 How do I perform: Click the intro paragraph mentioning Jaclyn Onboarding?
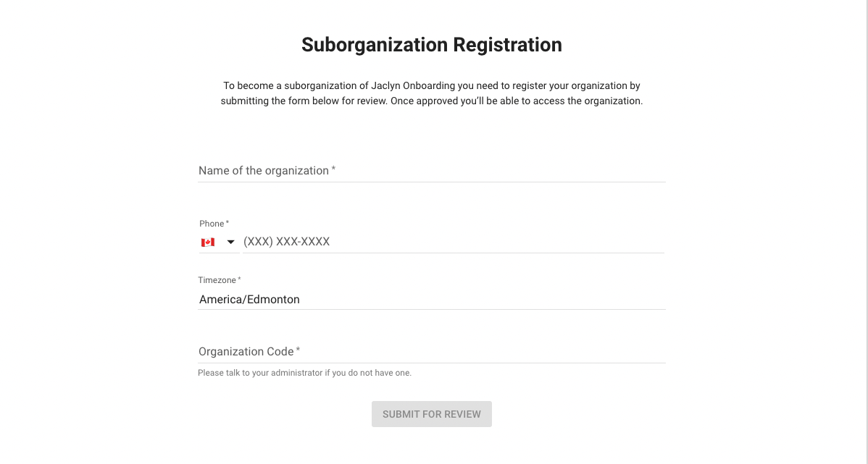(432, 93)
